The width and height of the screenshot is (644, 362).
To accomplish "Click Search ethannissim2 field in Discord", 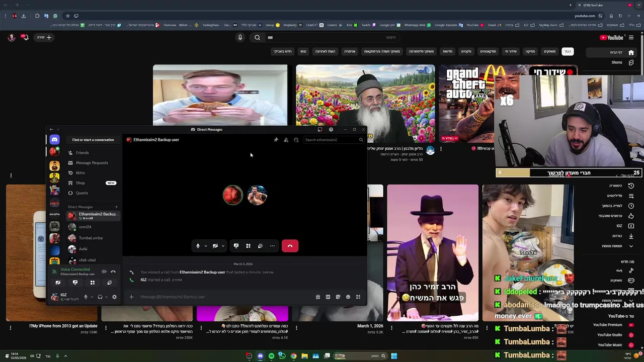I will [x=334, y=140].
